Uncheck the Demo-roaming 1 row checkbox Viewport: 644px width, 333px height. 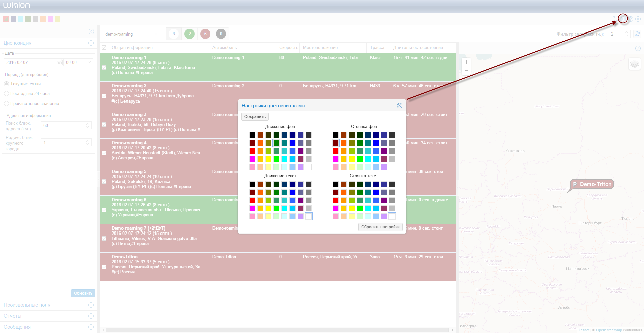coord(104,67)
